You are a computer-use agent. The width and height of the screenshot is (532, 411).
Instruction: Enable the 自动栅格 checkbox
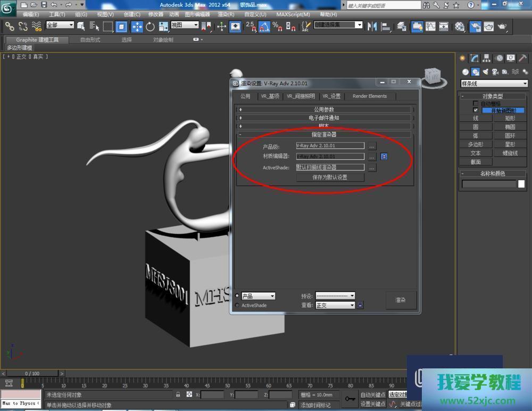[476, 103]
